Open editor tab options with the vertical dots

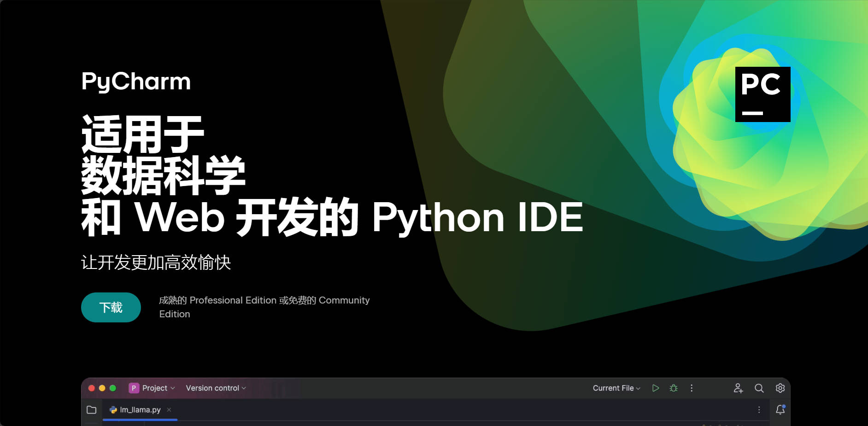759,409
